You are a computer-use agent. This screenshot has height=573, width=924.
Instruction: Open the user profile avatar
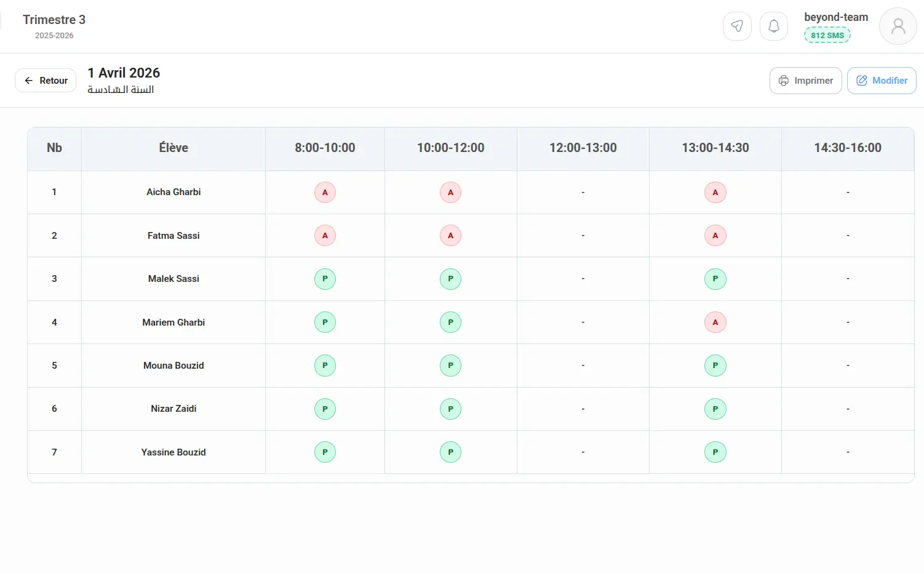[x=898, y=26]
